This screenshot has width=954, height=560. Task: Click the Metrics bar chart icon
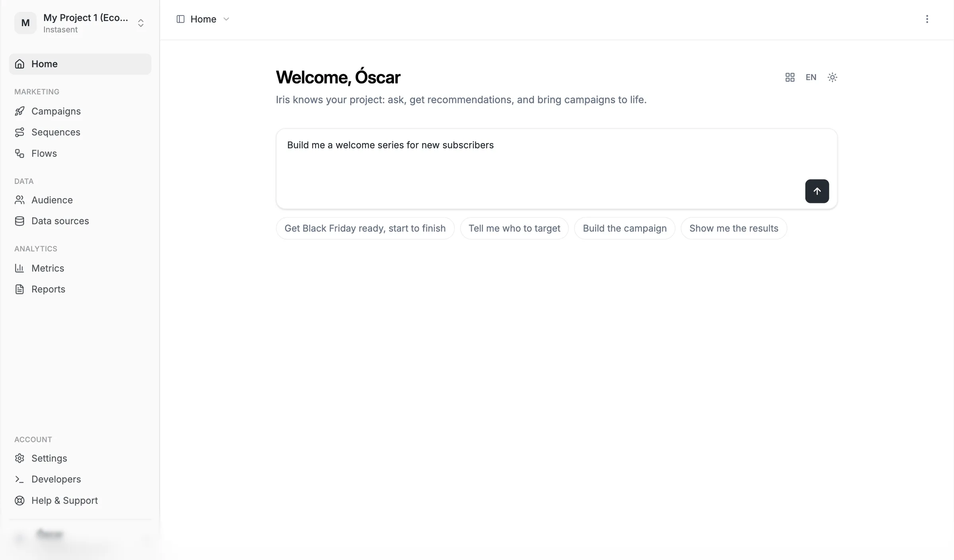19,268
